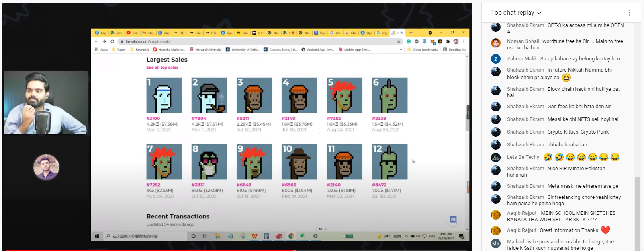The width and height of the screenshot is (644, 251).
Task: Open the Extensions puzzle-piece menu
Action: coord(448,41)
